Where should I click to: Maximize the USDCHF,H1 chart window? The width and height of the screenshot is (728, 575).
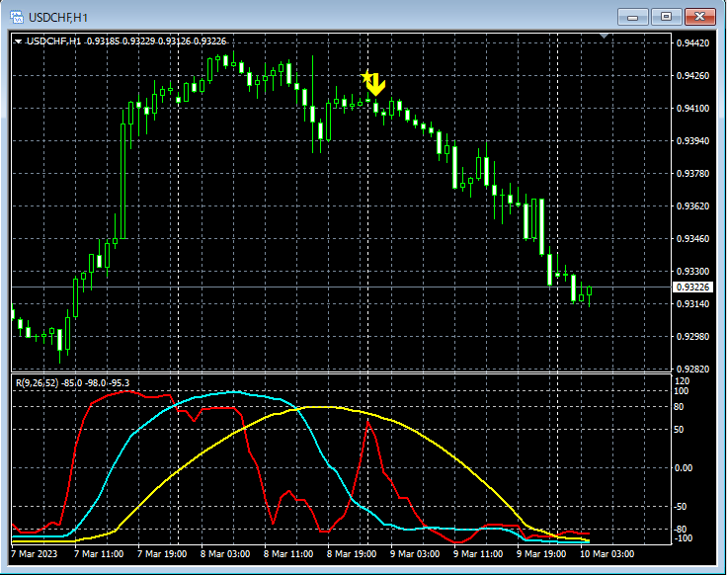pyautogui.click(x=667, y=17)
